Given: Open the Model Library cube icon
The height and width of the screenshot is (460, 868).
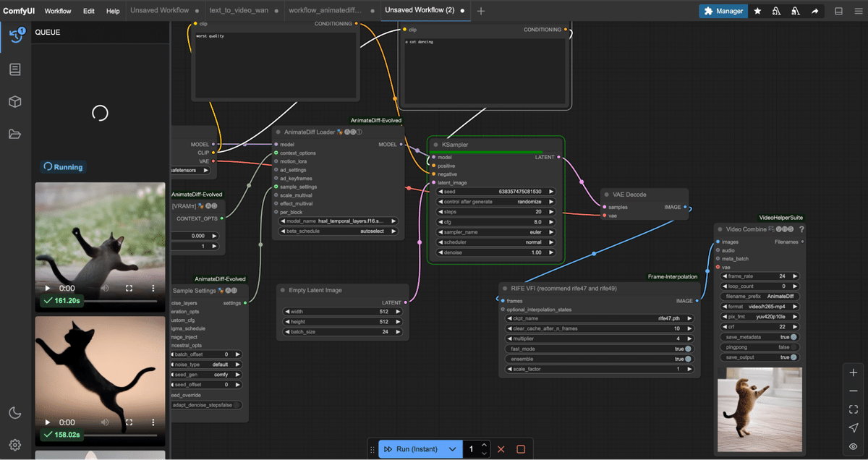Looking at the screenshot, I should (x=15, y=102).
